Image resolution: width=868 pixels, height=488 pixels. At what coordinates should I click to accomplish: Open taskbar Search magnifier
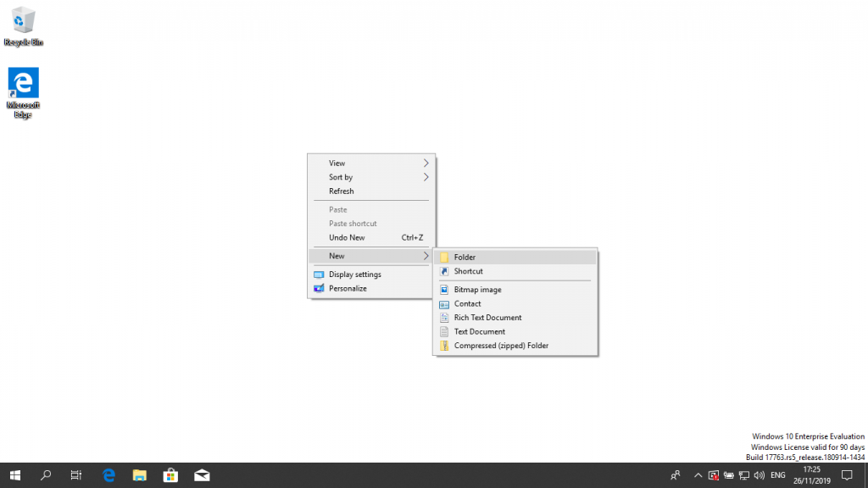point(46,475)
